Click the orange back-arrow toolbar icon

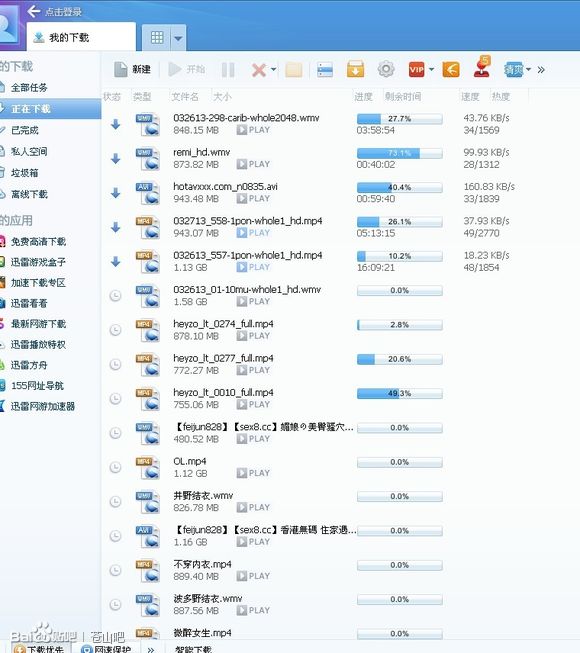tap(451, 70)
